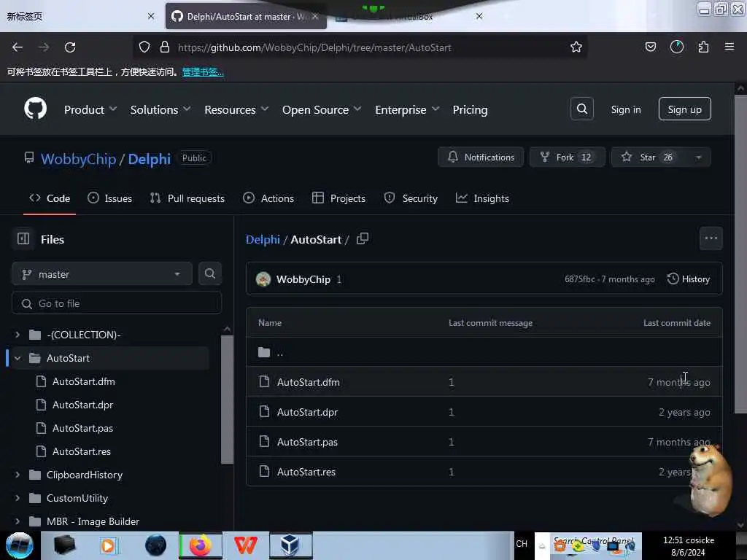Image resolution: width=747 pixels, height=560 pixels.
Task: Expand the Enterprise dropdown
Action: coord(407,109)
